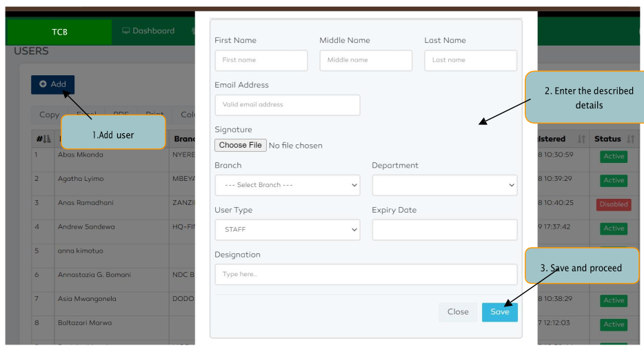Select the Abas Mkonda row name

click(x=81, y=155)
